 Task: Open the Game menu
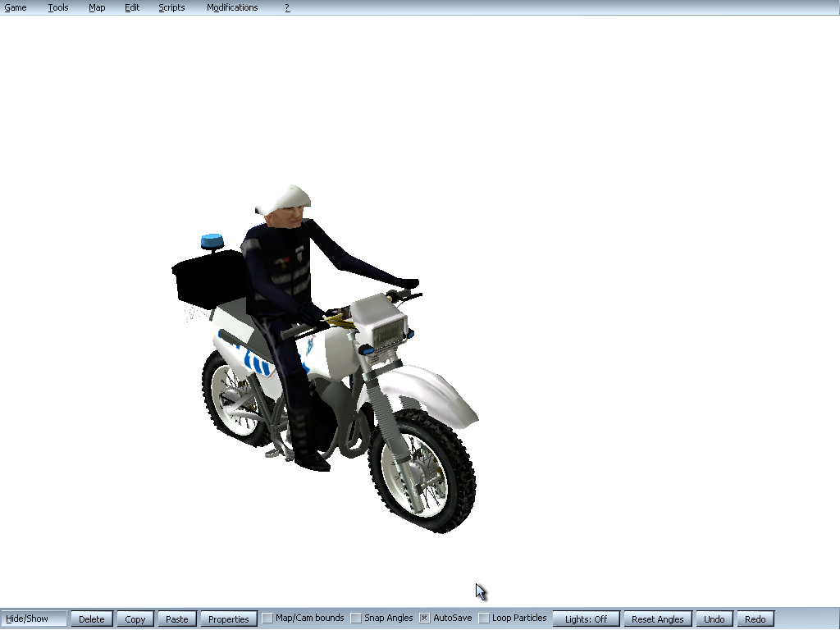pyautogui.click(x=16, y=7)
